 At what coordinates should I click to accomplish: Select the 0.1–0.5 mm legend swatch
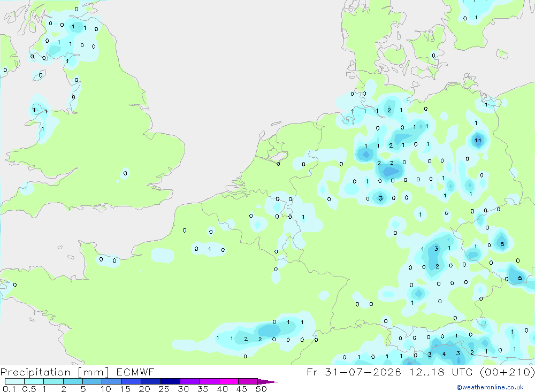14,381
